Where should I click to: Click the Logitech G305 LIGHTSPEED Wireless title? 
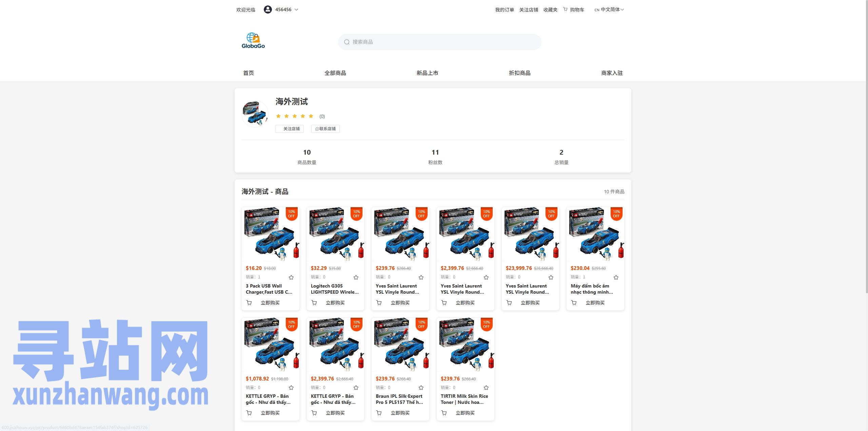pyautogui.click(x=335, y=289)
